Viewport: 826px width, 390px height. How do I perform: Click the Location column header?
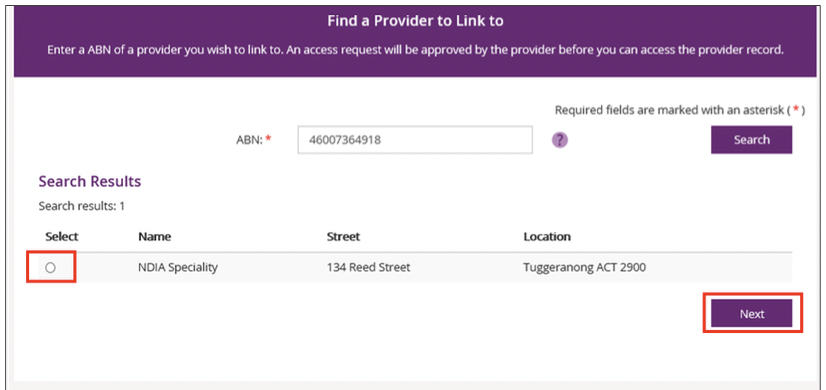pos(547,237)
